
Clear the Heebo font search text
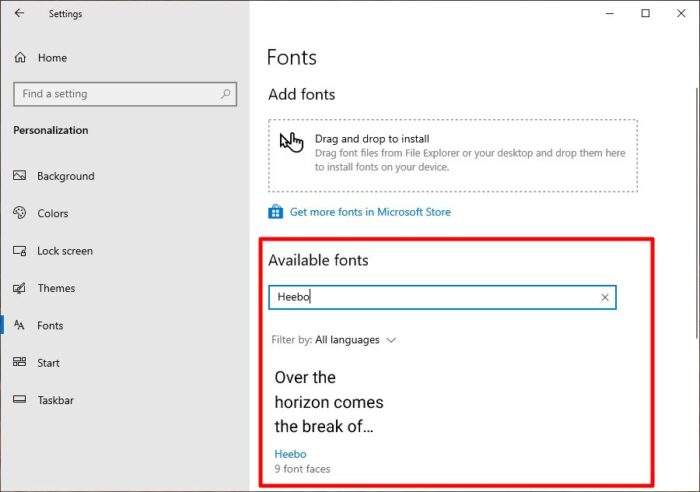click(604, 297)
